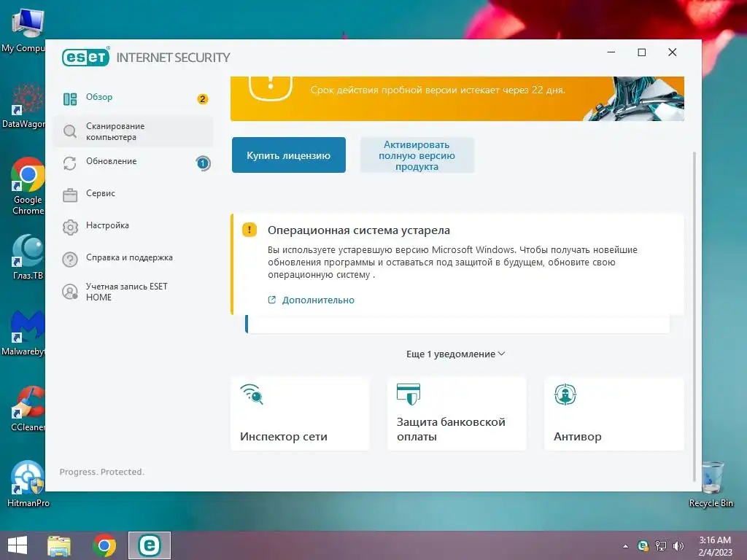
Task: Click Активировать полную версию продукта button
Action: [417, 155]
